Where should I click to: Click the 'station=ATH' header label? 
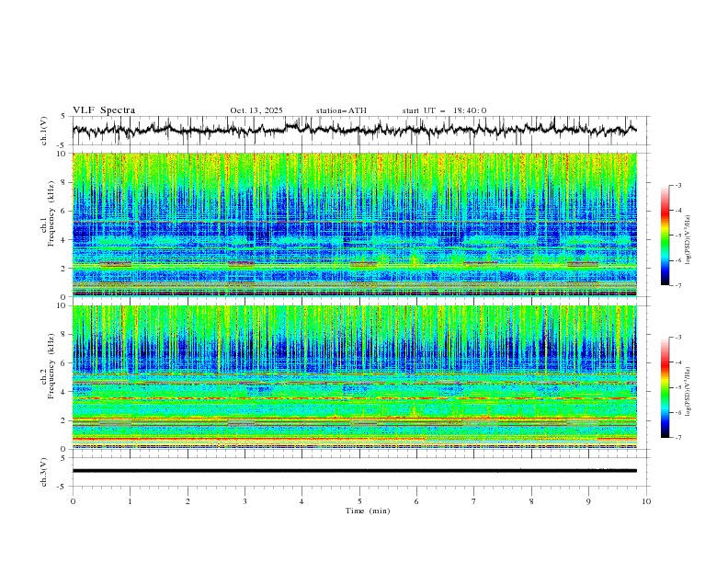point(341,110)
